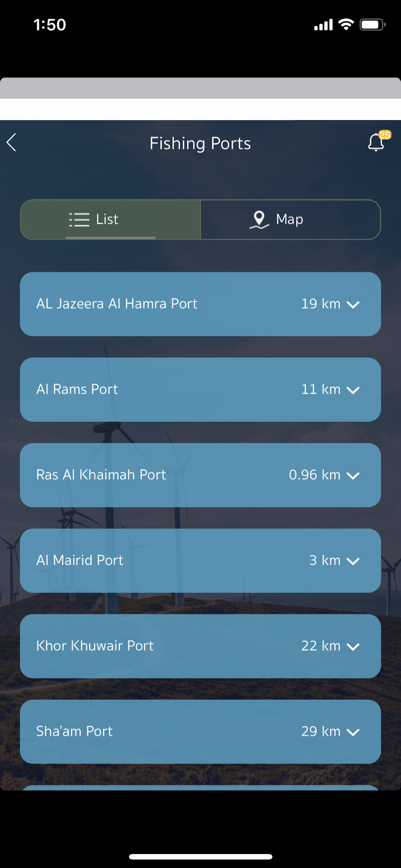Expand AL Jazeera Al Hamra Port chevron
This screenshot has height=868, width=401.
tap(353, 305)
